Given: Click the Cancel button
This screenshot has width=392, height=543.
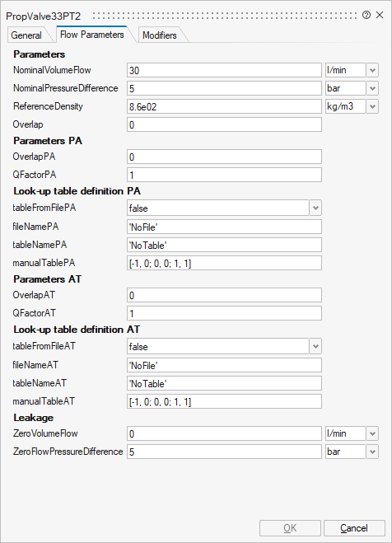Looking at the screenshot, I should (354, 528).
